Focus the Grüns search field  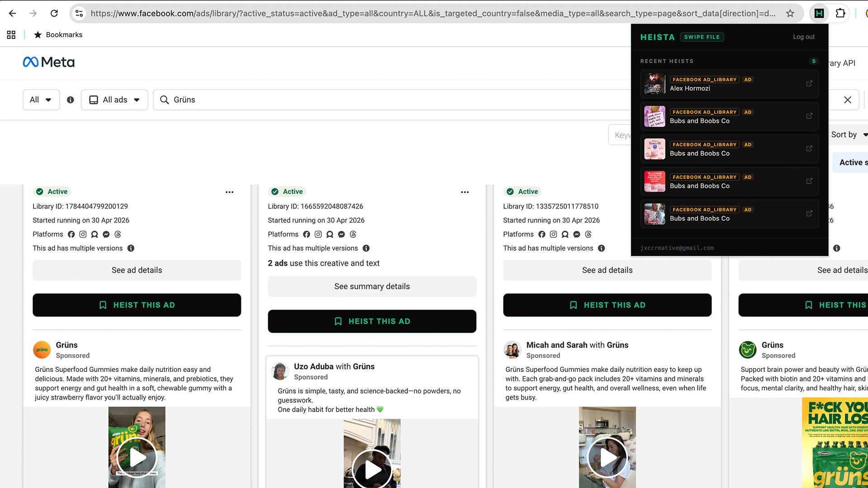pyautogui.click(x=392, y=100)
